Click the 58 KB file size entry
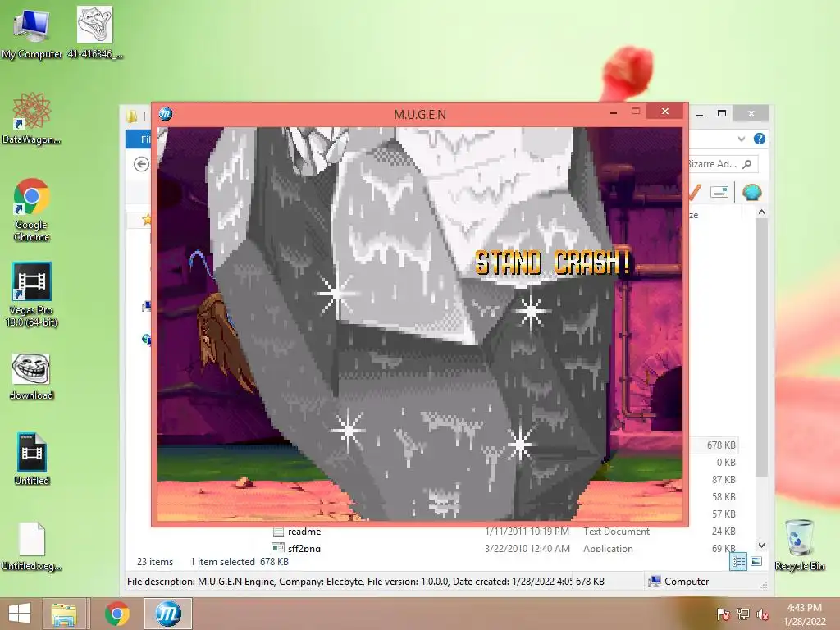 [724, 496]
